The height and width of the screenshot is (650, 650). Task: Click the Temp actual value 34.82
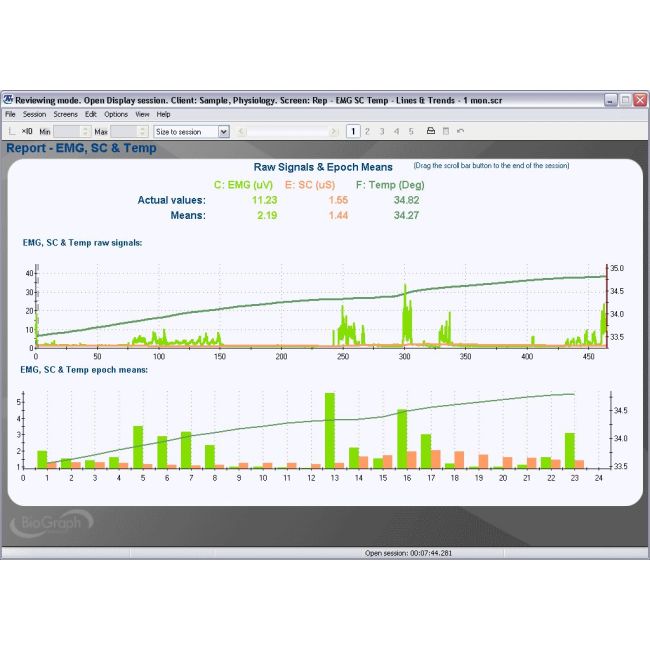(x=406, y=200)
